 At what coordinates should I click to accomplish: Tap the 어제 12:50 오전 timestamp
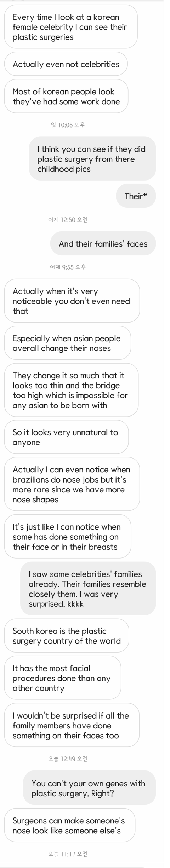pyautogui.click(x=68, y=219)
